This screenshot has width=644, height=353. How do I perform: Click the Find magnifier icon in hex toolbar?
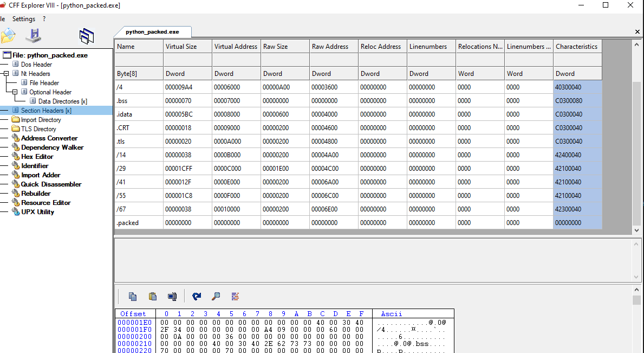[x=216, y=296]
